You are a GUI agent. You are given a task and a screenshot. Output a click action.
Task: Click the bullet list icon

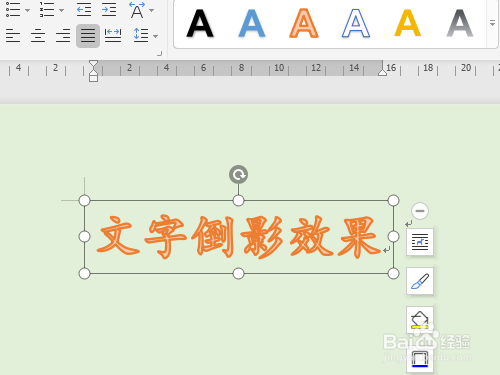(13, 9)
